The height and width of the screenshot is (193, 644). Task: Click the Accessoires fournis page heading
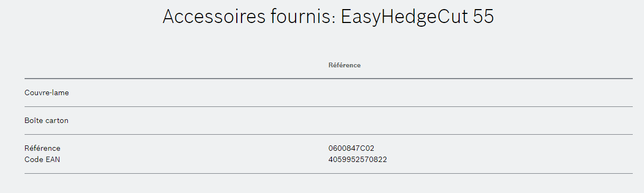(328, 17)
